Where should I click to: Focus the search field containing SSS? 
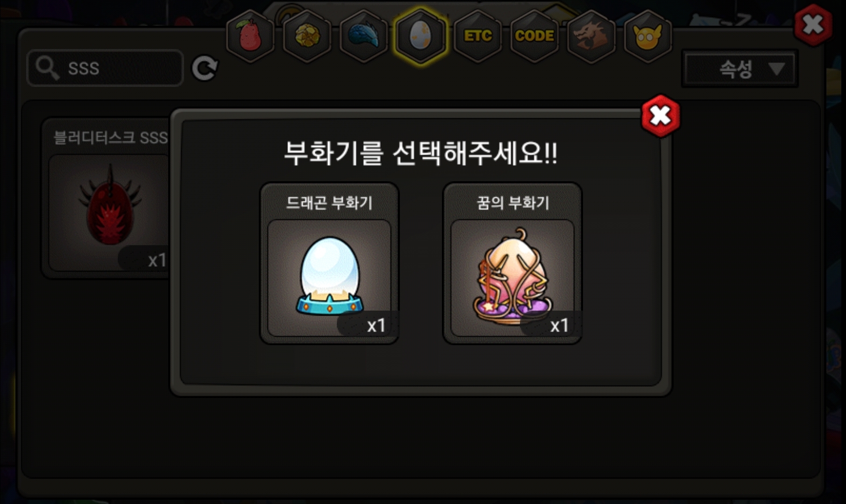coord(105,68)
